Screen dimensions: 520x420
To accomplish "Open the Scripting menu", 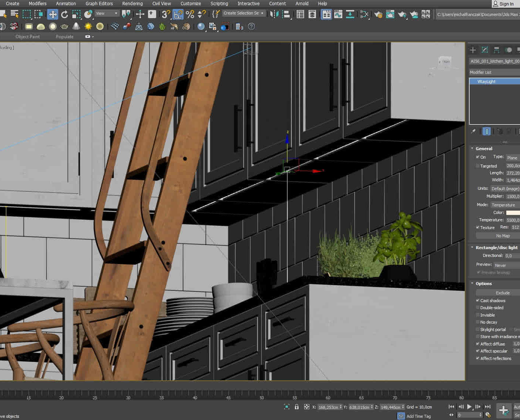I will point(219,3).
